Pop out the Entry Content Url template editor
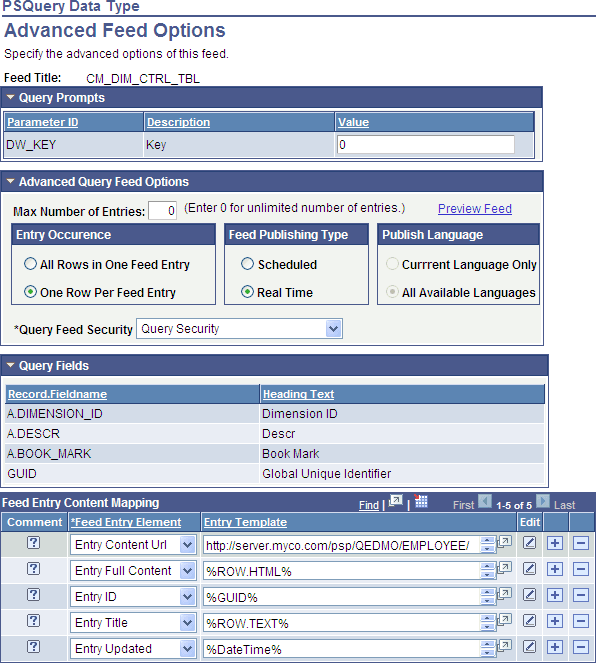Screen dimensions: 596x663 pyautogui.click(x=504, y=542)
